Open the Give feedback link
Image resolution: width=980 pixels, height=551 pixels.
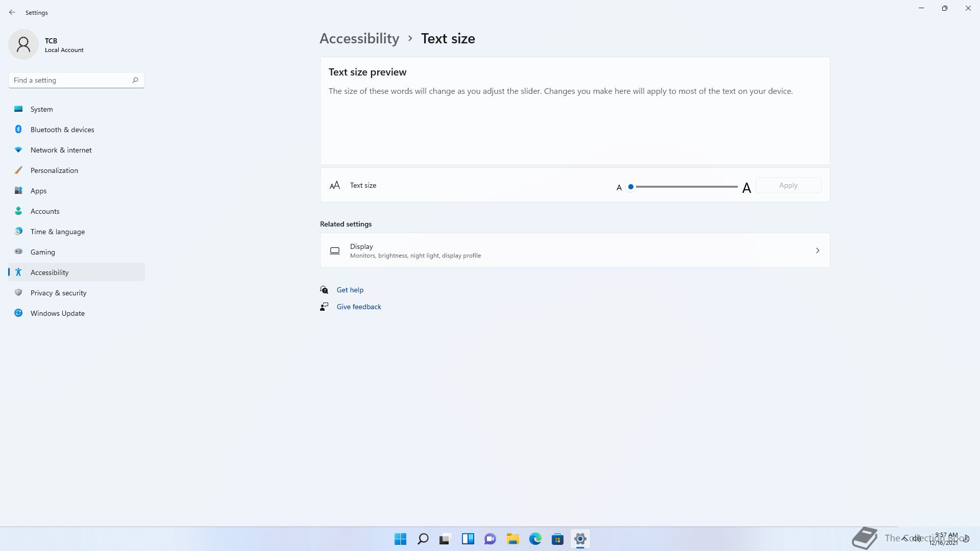click(358, 307)
